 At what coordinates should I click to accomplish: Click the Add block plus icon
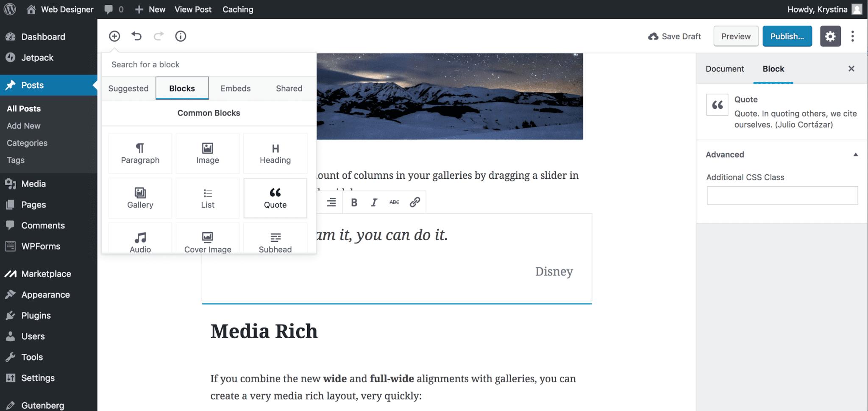pyautogui.click(x=114, y=36)
